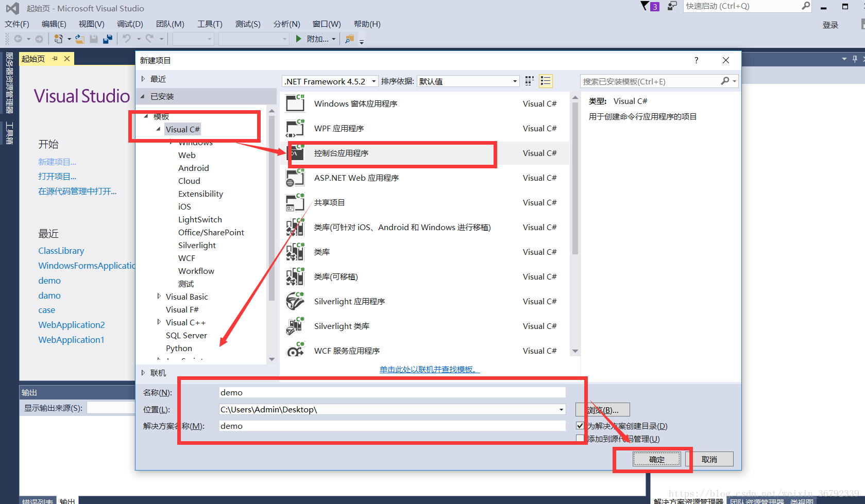
Task: Click the shared project template icon
Action: (x=295, y=202)
